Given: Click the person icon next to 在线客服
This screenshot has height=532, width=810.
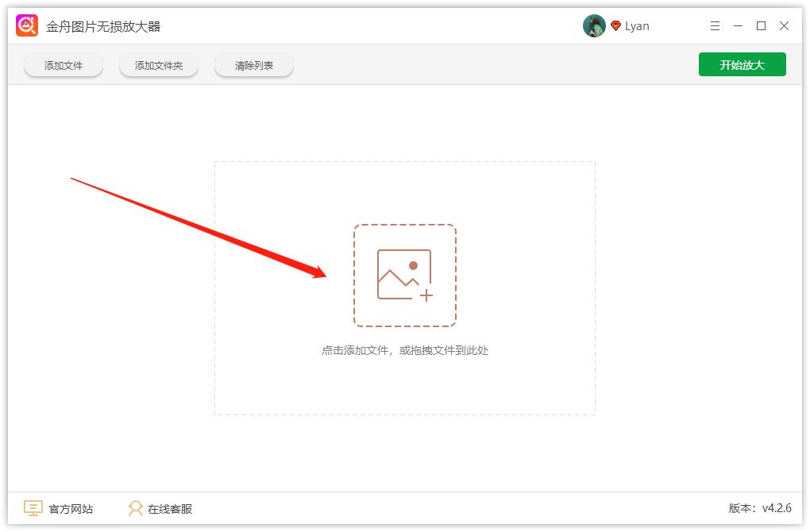Looking at the screenshot, I should pyautogui.click(x=135, y=508).
